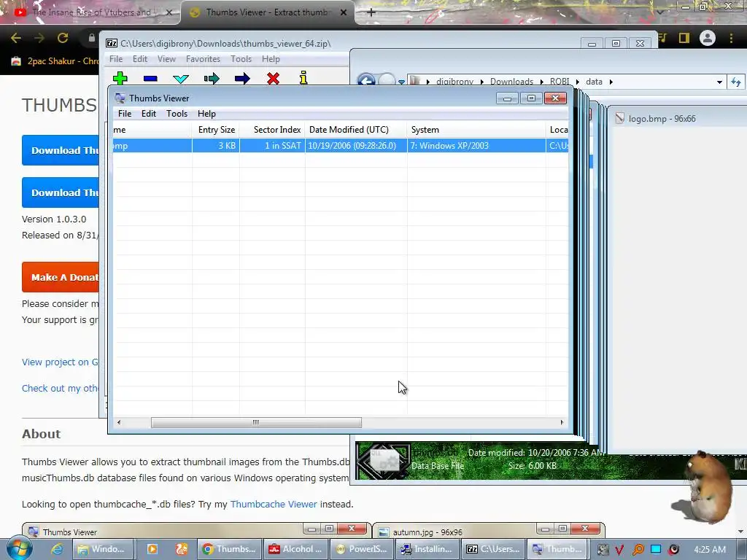Click the blue monitor tray icon
The width and height of the screenshot is (747, 560).
(656, 549)
